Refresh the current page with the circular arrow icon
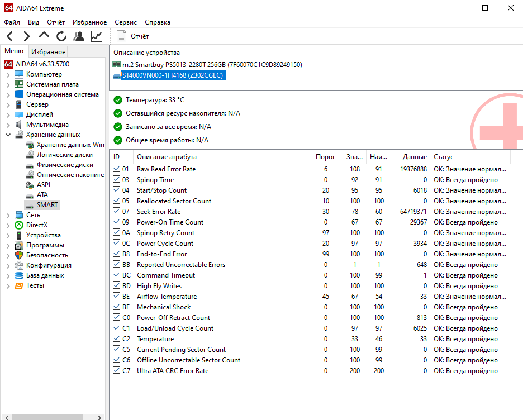This screenshot has width=523, height=420. click(61, 36)
